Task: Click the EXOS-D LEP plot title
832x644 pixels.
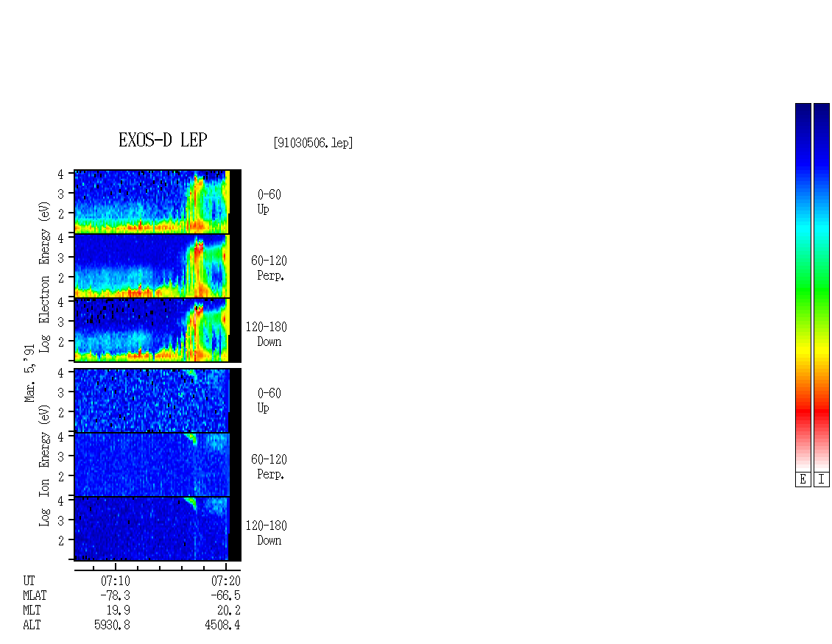Action: pyautogui.click(x=163, y=140)
